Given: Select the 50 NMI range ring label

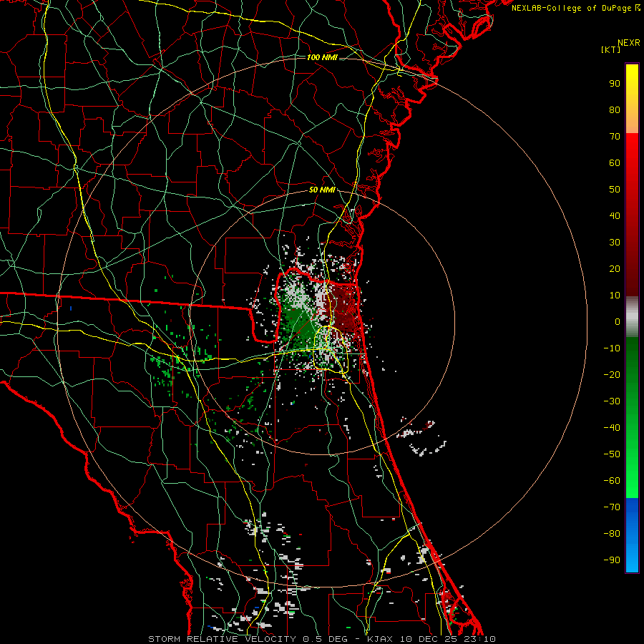Looking at the screenshot, I should pos(322,190).
